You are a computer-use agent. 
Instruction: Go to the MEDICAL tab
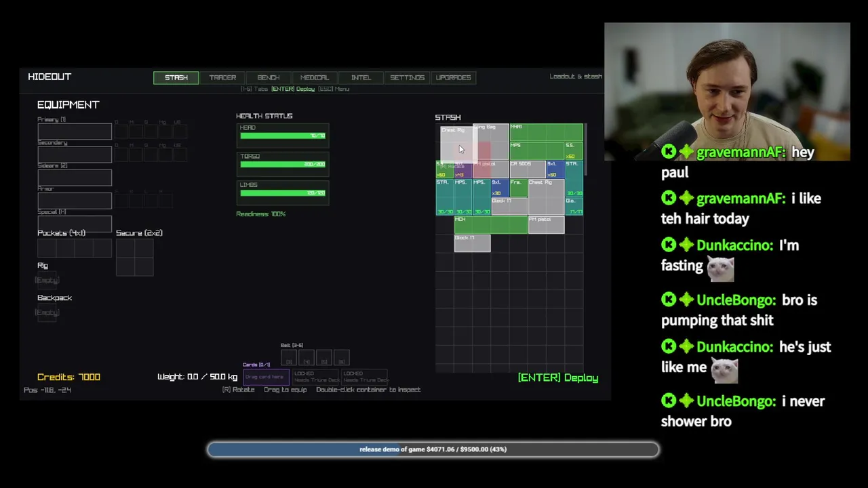[315, 77]
